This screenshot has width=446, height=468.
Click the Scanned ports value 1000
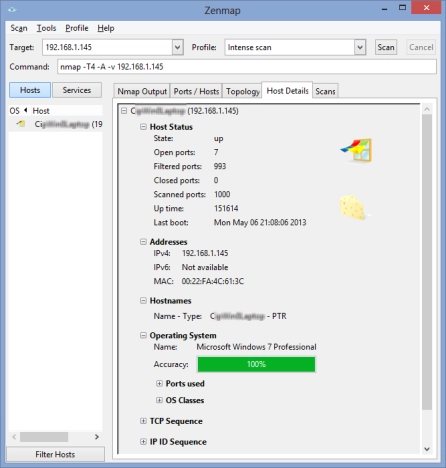(x=222, y=194)
